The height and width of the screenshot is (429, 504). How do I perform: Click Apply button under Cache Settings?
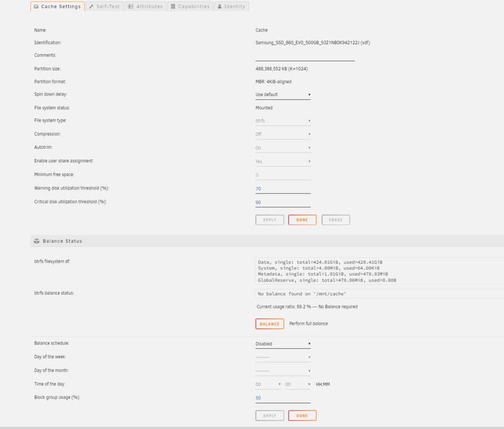[269, 220]
